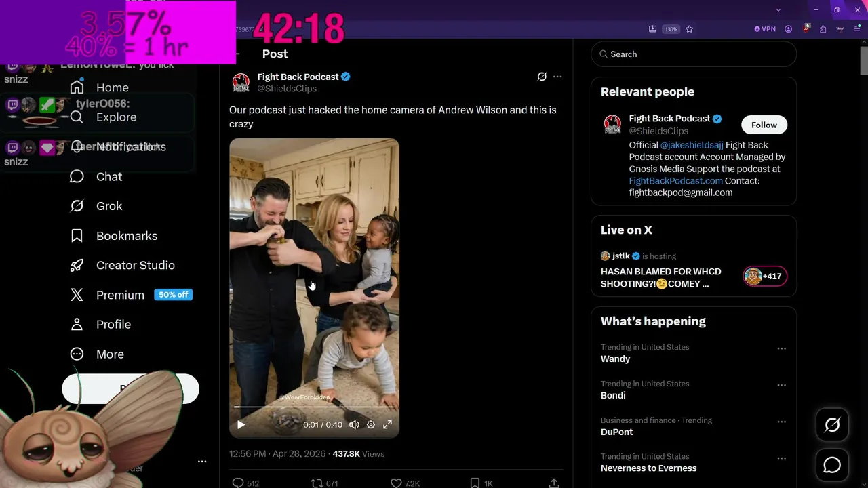
Task: Open the DuPont trending topic
Action: coord(616,432)
